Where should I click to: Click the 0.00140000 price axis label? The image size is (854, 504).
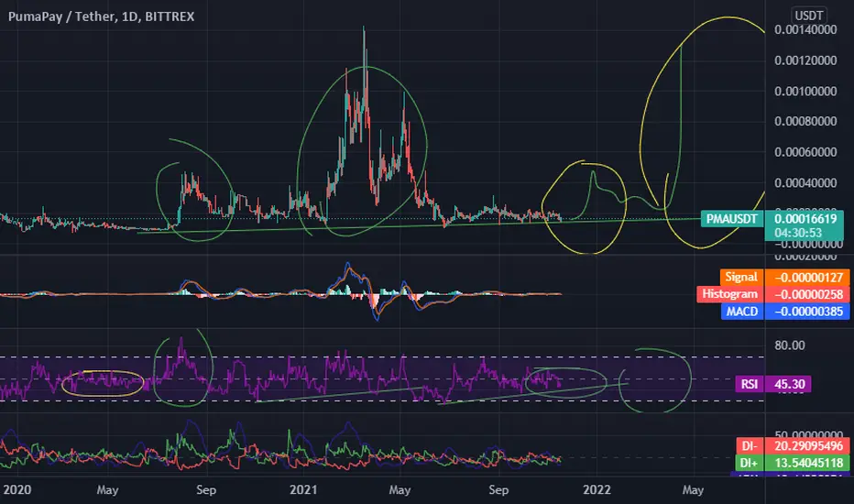(805, 30)
